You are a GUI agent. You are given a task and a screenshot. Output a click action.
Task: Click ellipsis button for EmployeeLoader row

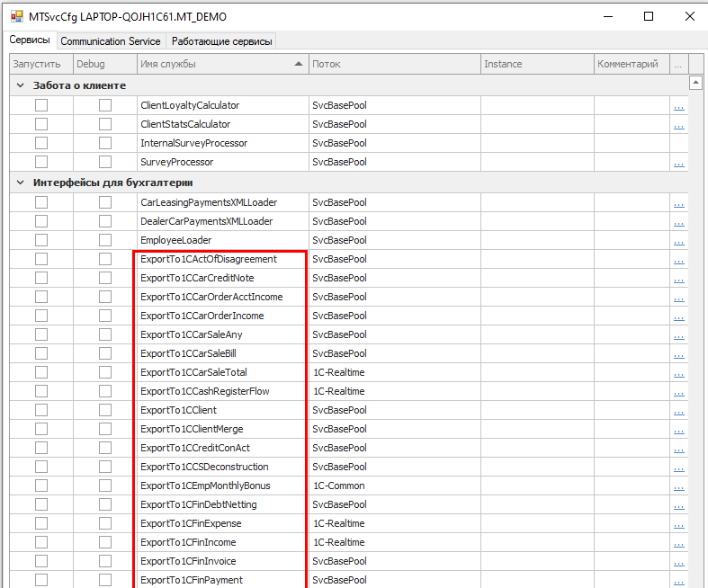click(x=678, y=241)
